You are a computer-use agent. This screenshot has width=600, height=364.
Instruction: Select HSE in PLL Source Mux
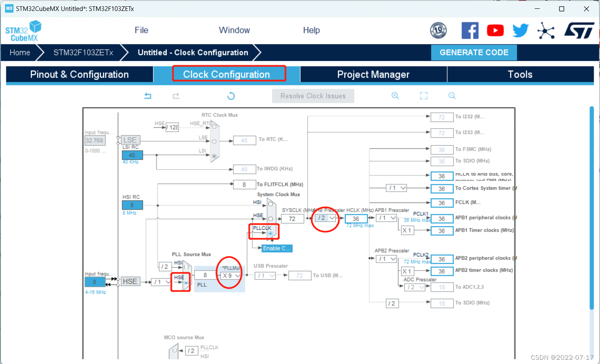tap(186, 282)
